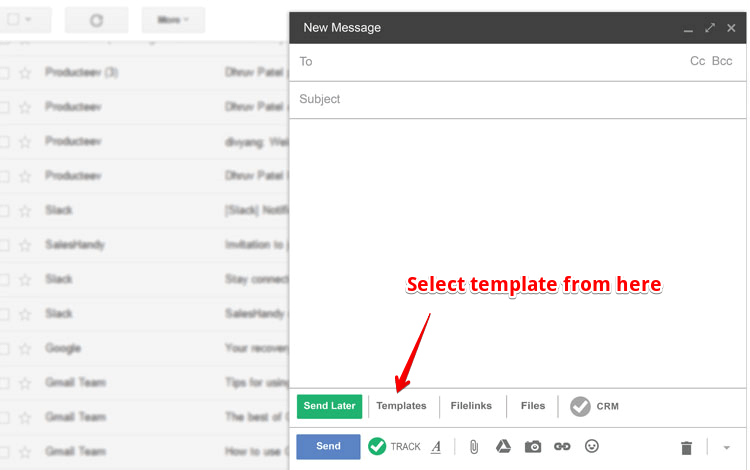Minimize the New Message window
This screenshot has height=470, width=750.
[x=688, y=29]
